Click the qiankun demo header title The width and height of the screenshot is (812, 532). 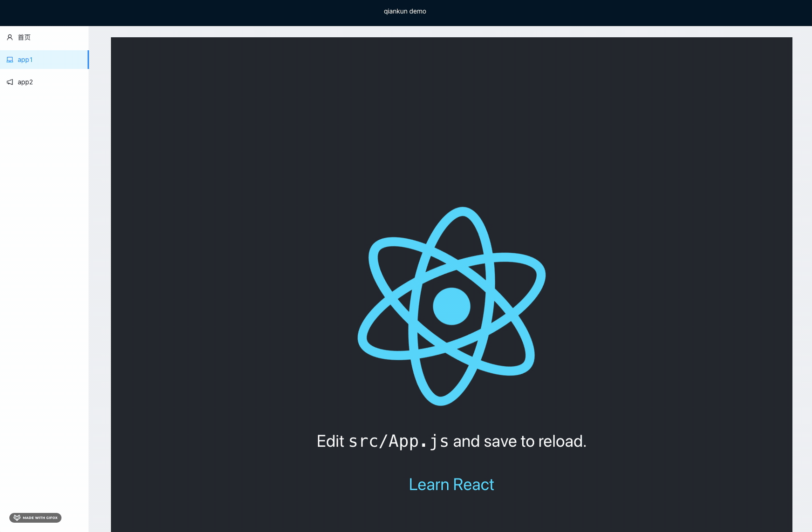[x=404, y=11]
